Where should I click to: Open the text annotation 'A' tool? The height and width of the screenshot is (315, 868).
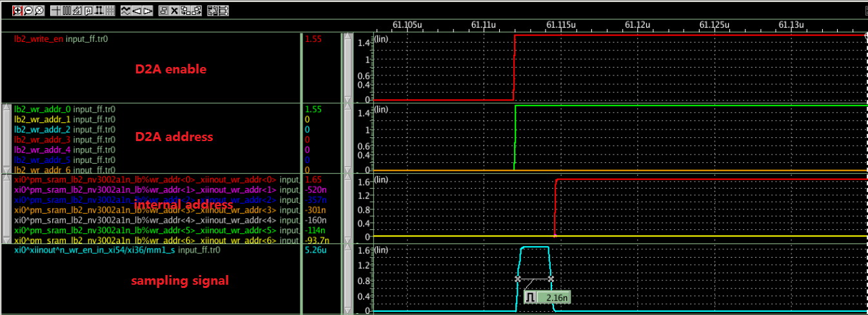(x=88, y=11)
